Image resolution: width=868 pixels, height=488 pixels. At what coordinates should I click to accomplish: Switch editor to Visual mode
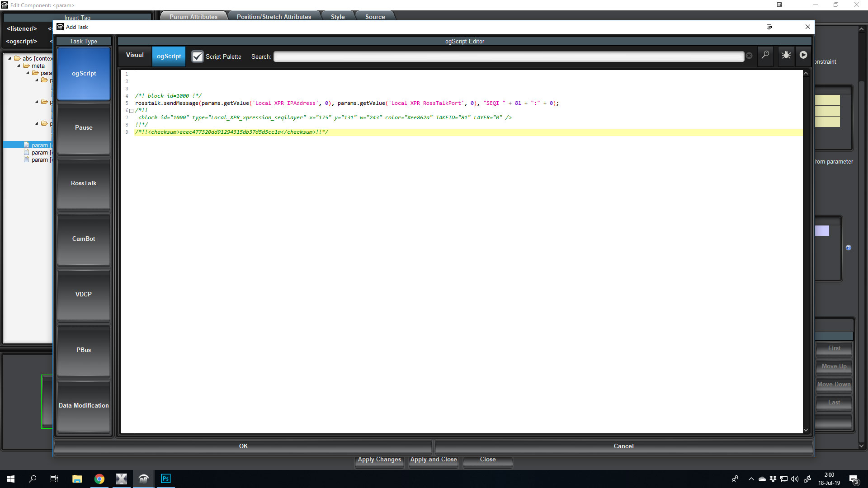click(135, 55)
